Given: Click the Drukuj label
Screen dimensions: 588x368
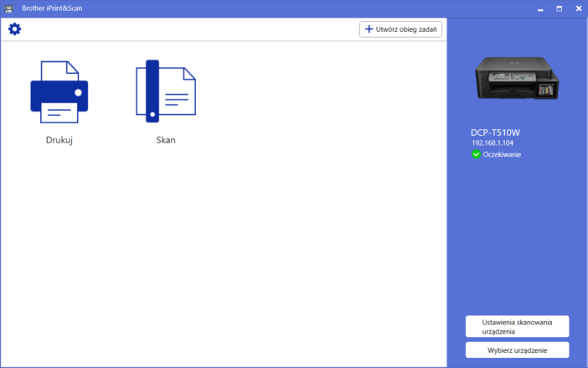Looking at the screenshot, I should [59, 140].
